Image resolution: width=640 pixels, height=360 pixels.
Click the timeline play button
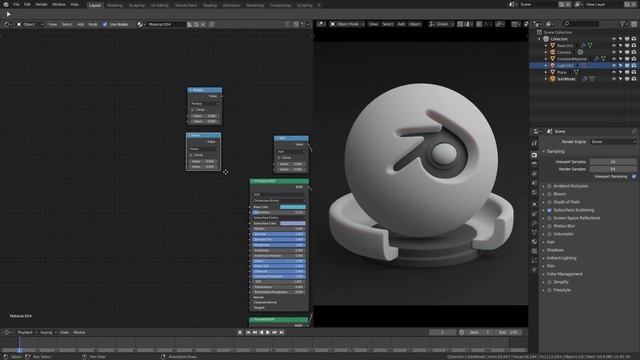click(x=268, y=333)
